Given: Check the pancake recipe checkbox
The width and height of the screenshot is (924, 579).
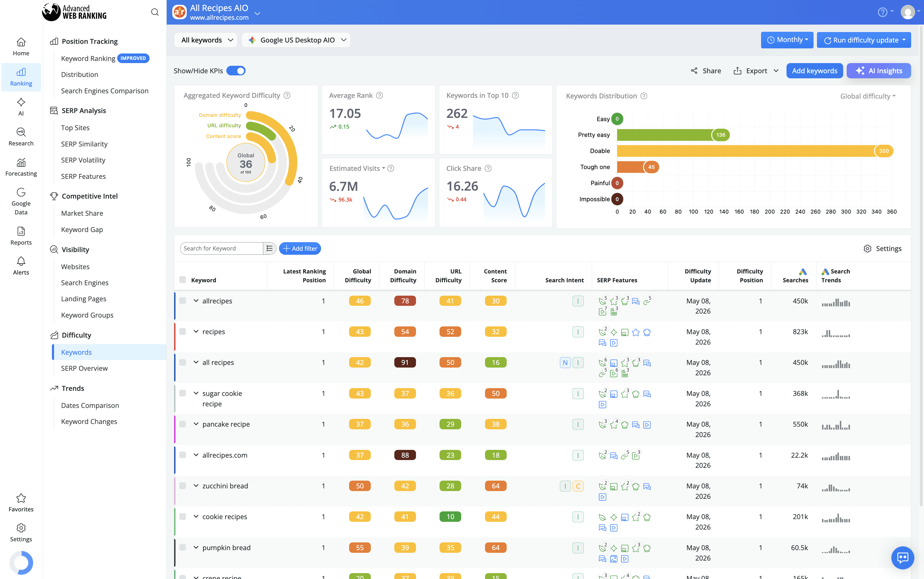Looking at the screenshot, I should click(183, 424).
